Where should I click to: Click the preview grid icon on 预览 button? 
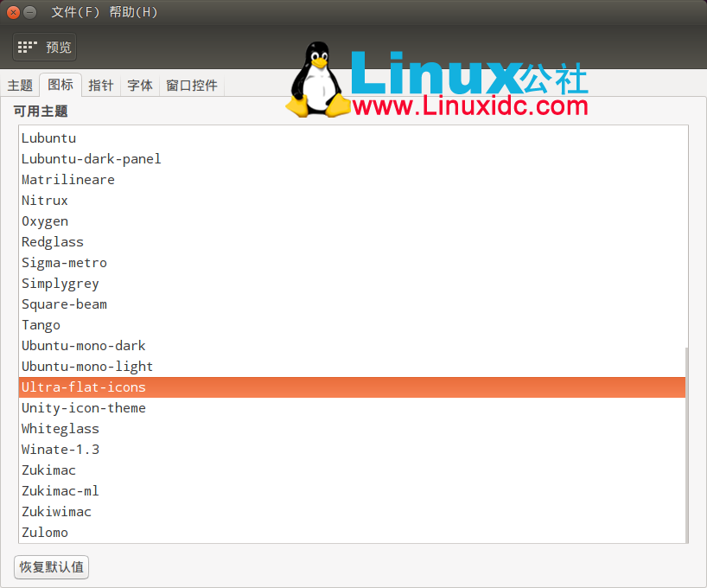(x=26, y=47)
